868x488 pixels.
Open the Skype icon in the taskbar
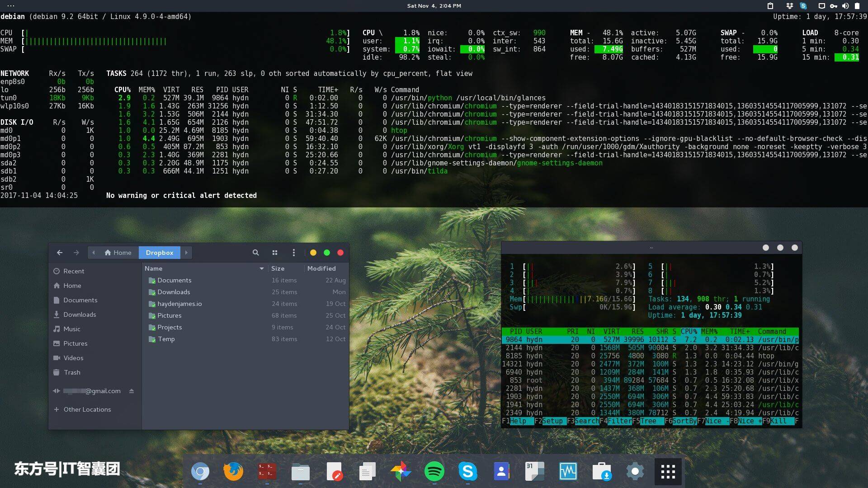coord(467,471)
